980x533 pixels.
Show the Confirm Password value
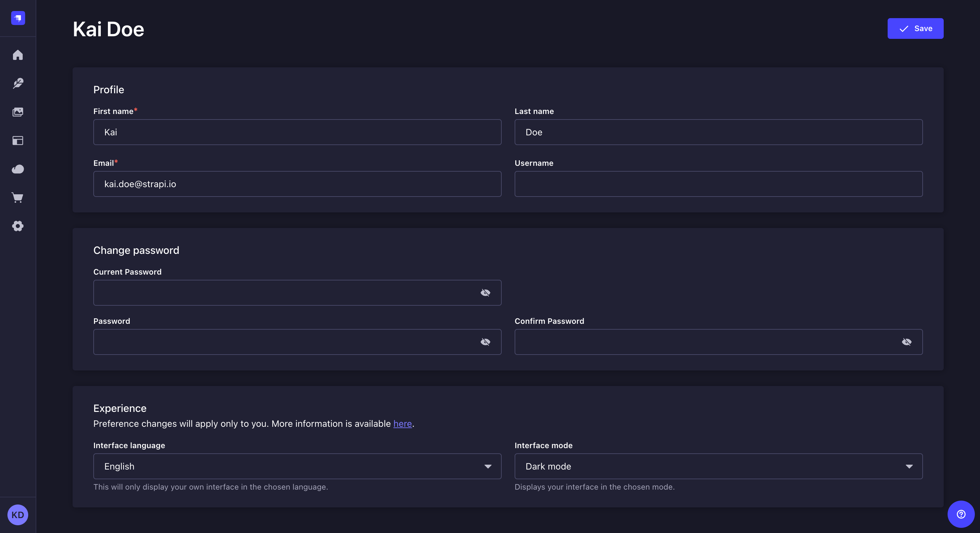(907, 342)
